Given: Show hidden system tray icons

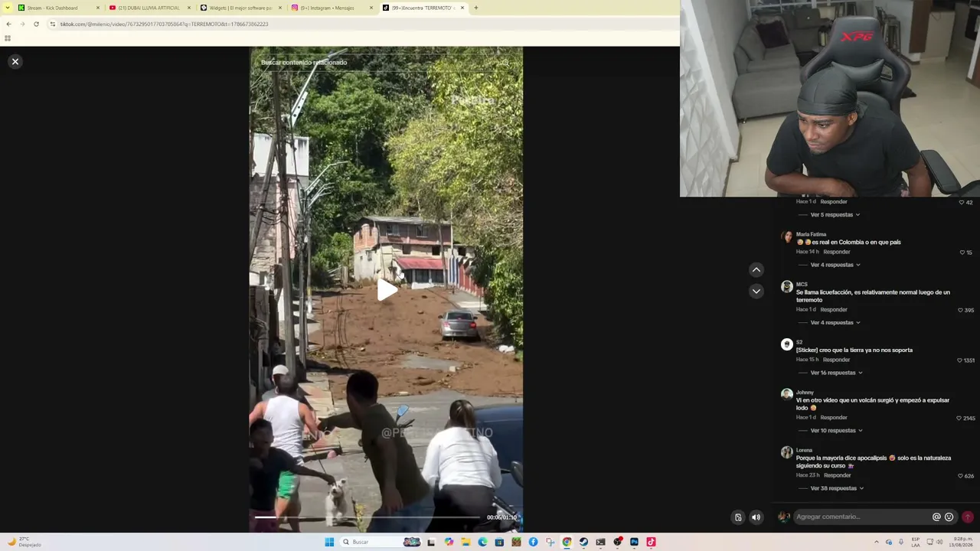Looking at the screenshot, I should coord(877,542).
